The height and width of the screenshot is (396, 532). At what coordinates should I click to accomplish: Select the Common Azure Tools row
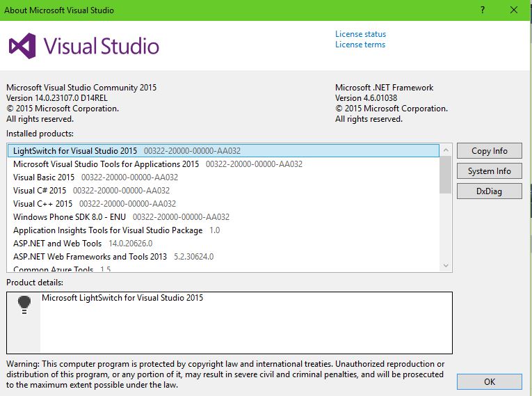click(x=223, y=269)
